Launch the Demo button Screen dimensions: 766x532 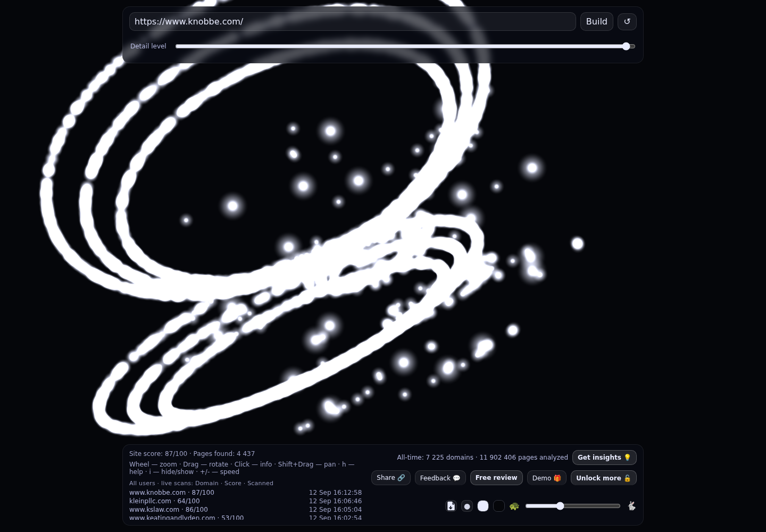[x=547, y=478]
